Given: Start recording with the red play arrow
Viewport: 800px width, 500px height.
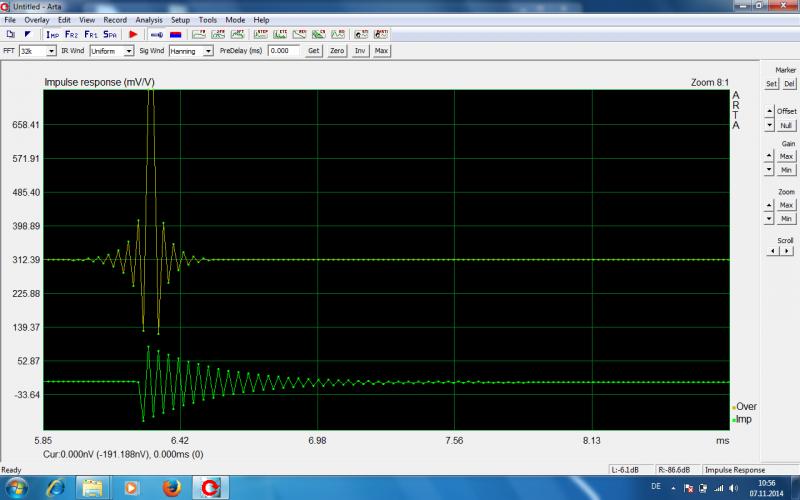Looking at the screenshot, I should click(133, 34).
